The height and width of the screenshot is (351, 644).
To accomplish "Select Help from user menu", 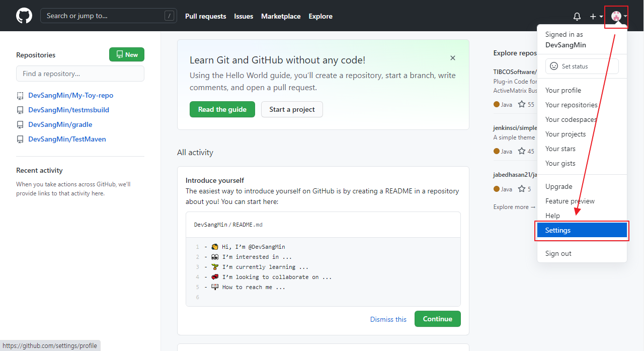I will 582,216.
